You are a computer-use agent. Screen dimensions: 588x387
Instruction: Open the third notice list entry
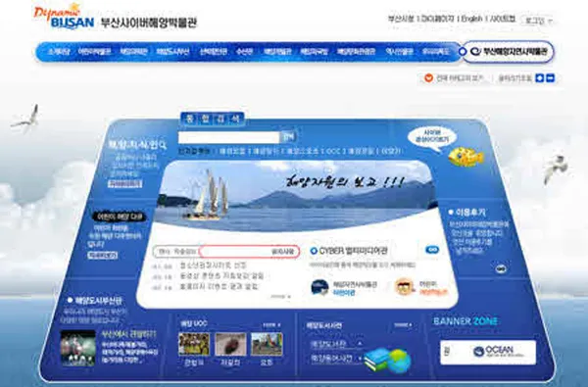(x=219, y=287)
